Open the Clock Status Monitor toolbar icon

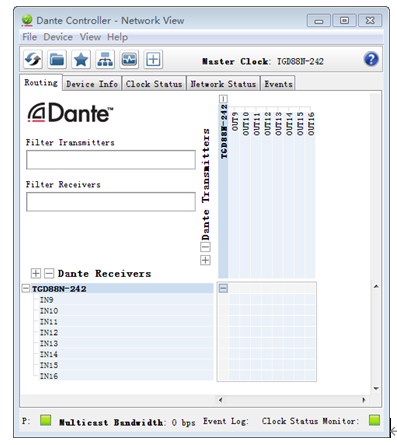coord(129,59)
